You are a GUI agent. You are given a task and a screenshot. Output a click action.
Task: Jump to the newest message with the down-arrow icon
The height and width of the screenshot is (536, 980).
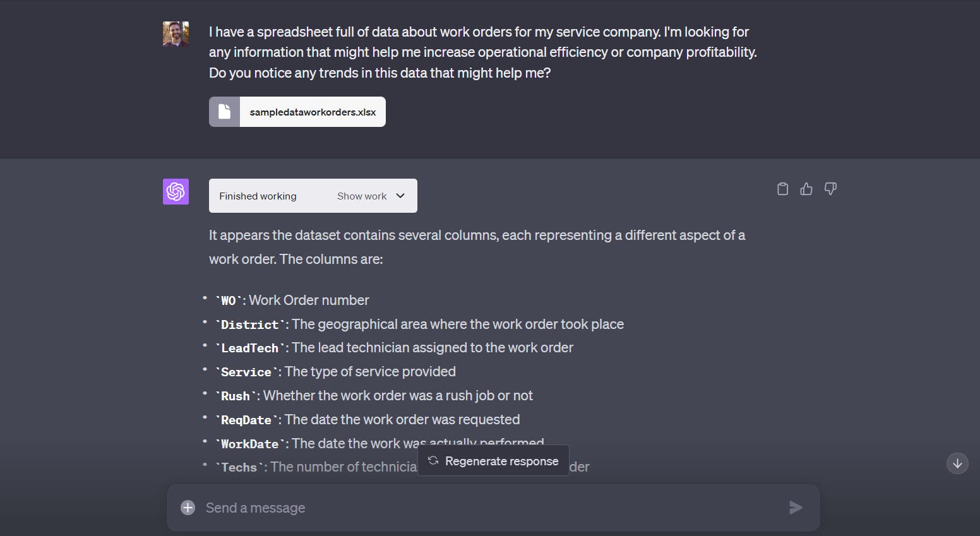[x=957, y=463]
